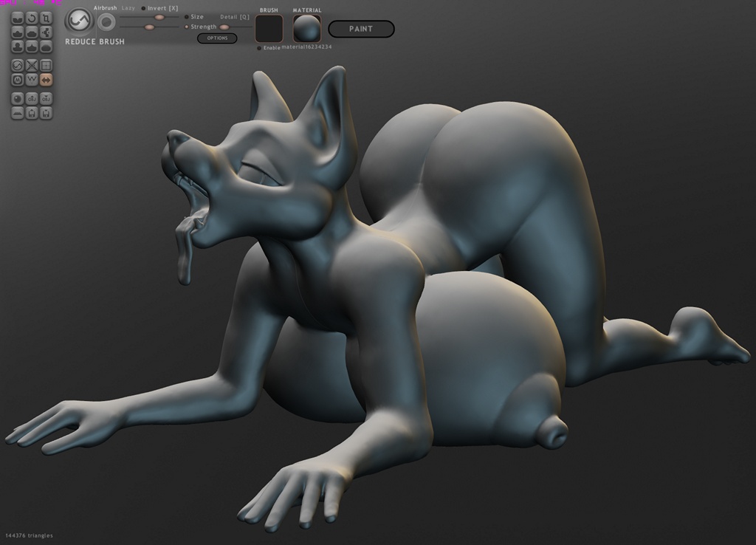756x545 pixels.
Task: Toggle the Lazy brush option
Action: pyautogui.click(x=128, y=8)
